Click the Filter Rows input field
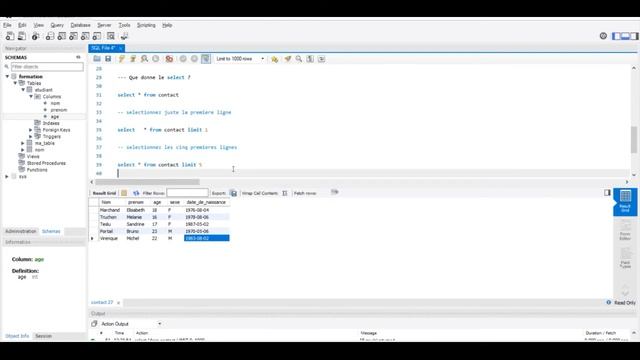 pos(187,193)
